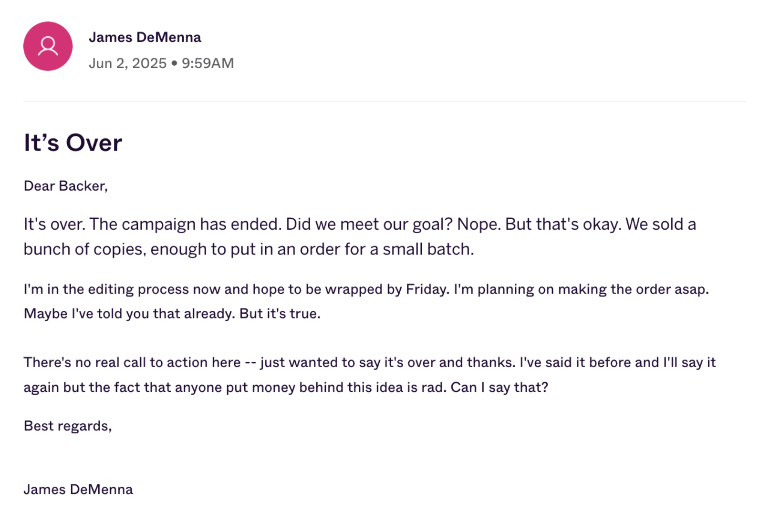Click the Jun 2, 2025 date
The width and height of the screenshot is (770, 532).
[x=128, y=63]
